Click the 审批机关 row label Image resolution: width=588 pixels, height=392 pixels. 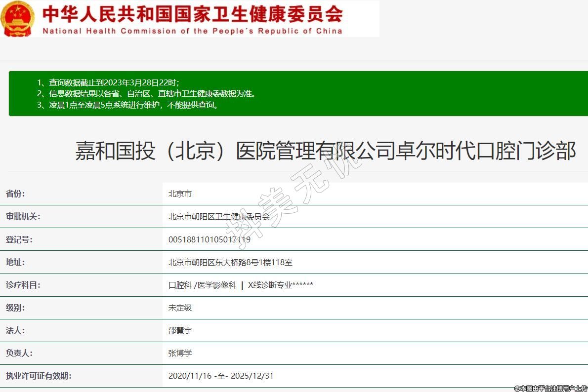pyautogui.click(x=23, y=217)
